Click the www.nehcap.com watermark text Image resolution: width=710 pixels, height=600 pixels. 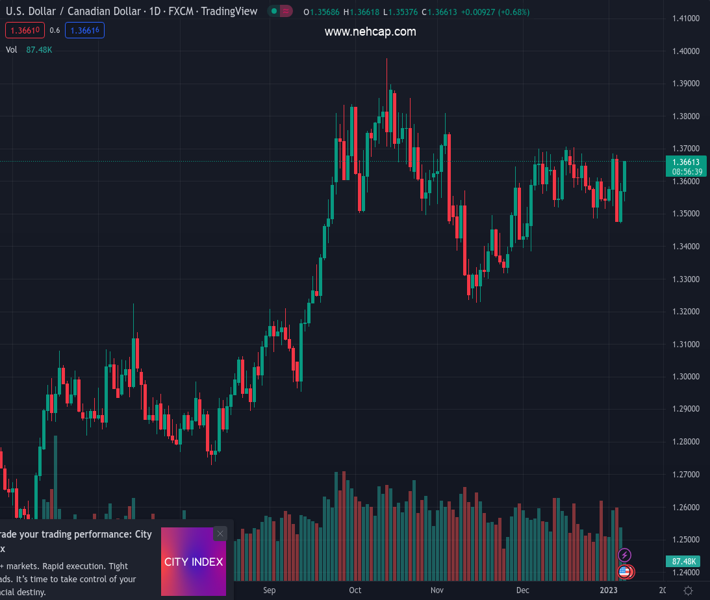[x=370, y=32]
